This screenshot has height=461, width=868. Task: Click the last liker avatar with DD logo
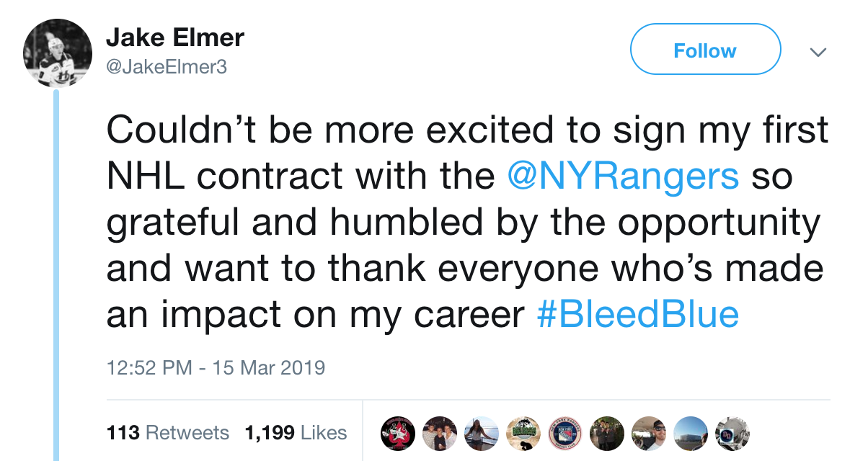tap(732, 433)
